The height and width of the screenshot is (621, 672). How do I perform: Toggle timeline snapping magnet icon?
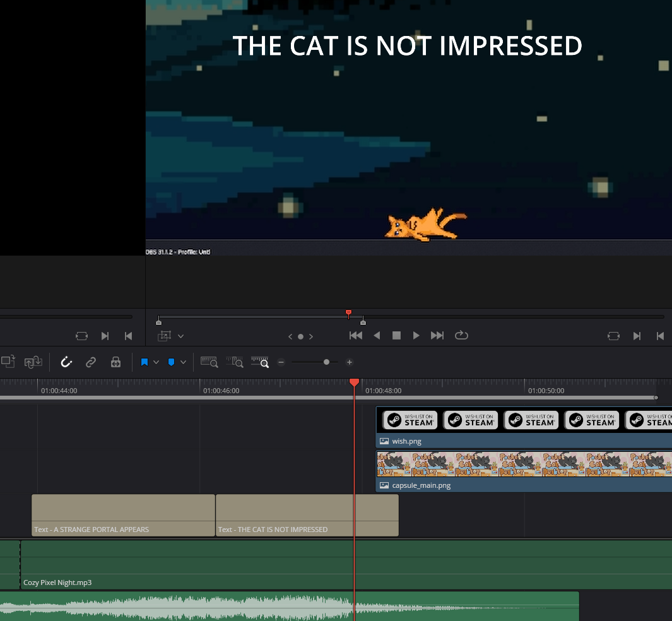pyautogui.click(x=66, y=362)
